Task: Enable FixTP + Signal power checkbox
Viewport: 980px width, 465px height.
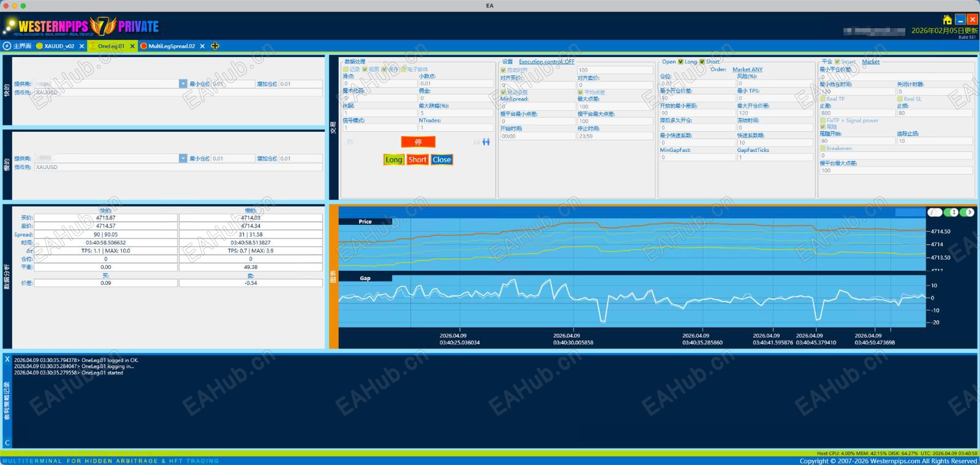Action: [823, 121]
